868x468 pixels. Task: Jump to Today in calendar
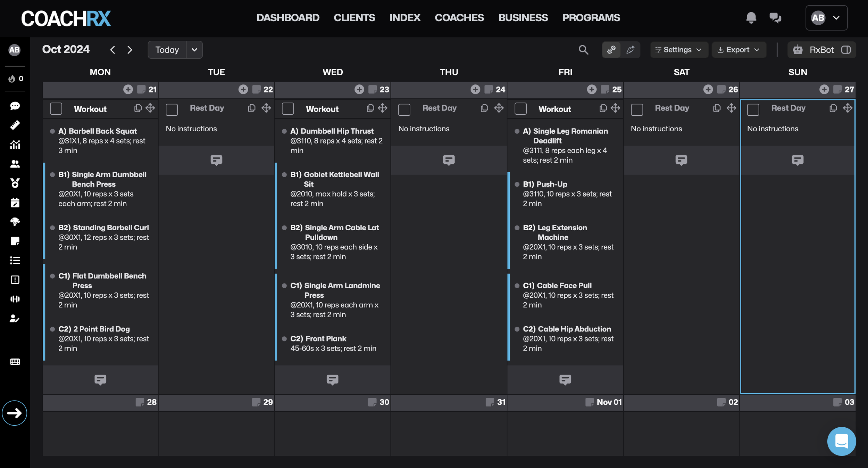(167, 50)
